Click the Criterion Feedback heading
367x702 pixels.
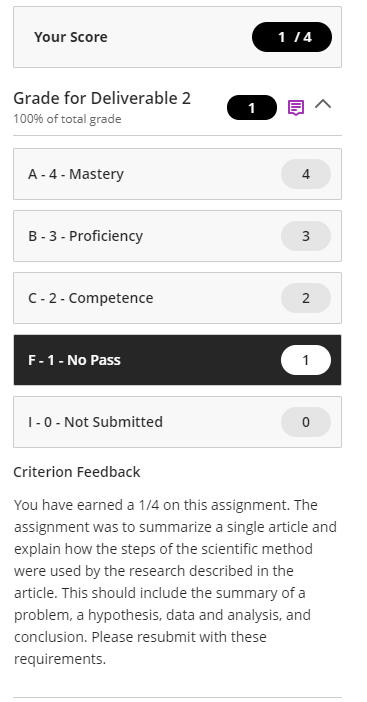point(77,472)
